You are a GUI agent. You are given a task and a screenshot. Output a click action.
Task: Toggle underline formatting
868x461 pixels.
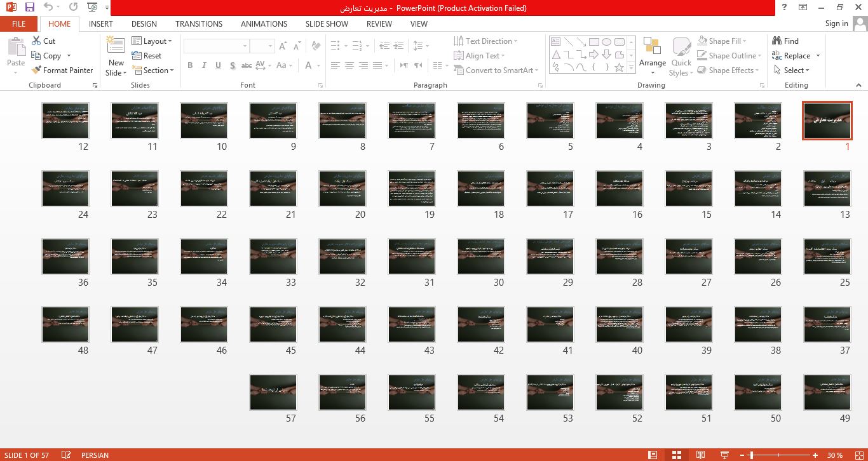click(x=218, y=65)
